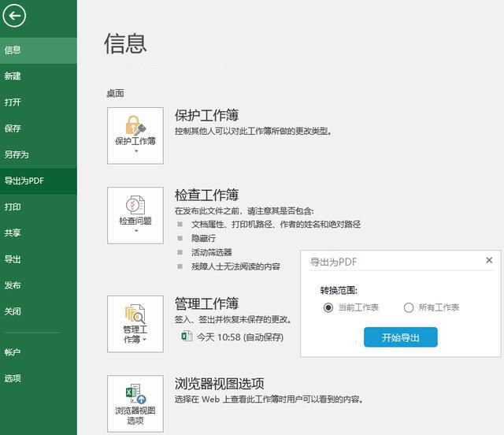Expand the 检查问题 dropdown arrow

[x=136, y=231]
